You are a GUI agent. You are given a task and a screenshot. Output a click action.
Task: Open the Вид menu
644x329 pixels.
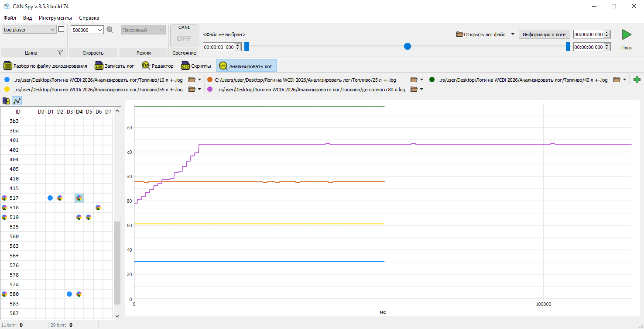pyautogui.click(x=27, y=18)
